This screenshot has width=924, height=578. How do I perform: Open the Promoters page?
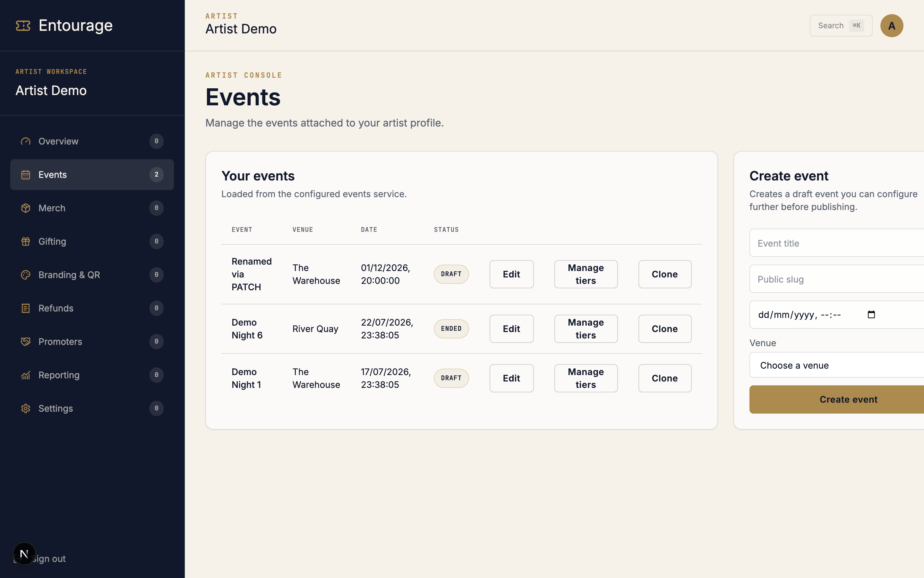coord(92,342)
